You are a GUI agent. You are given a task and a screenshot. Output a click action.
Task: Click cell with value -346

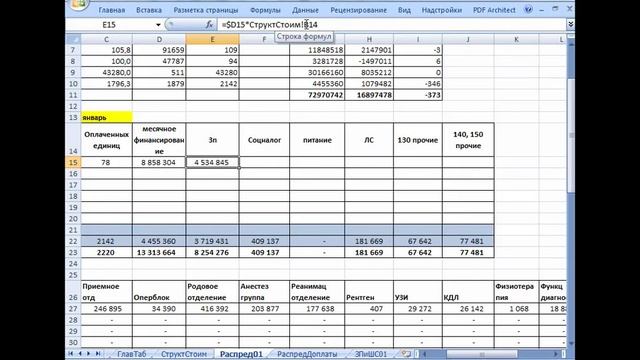tap(418, 84)
